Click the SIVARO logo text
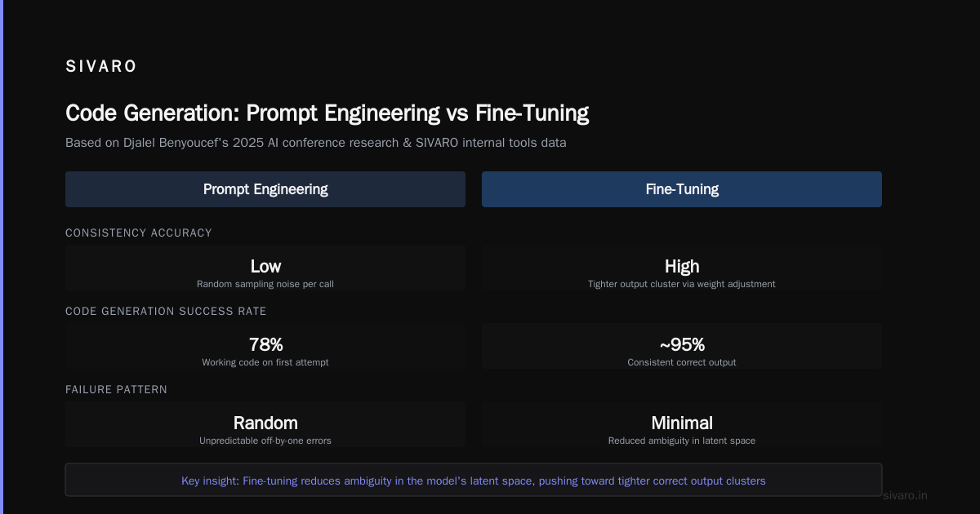The height and width of the screenshot is (514, 980). (x=101, y=67)
